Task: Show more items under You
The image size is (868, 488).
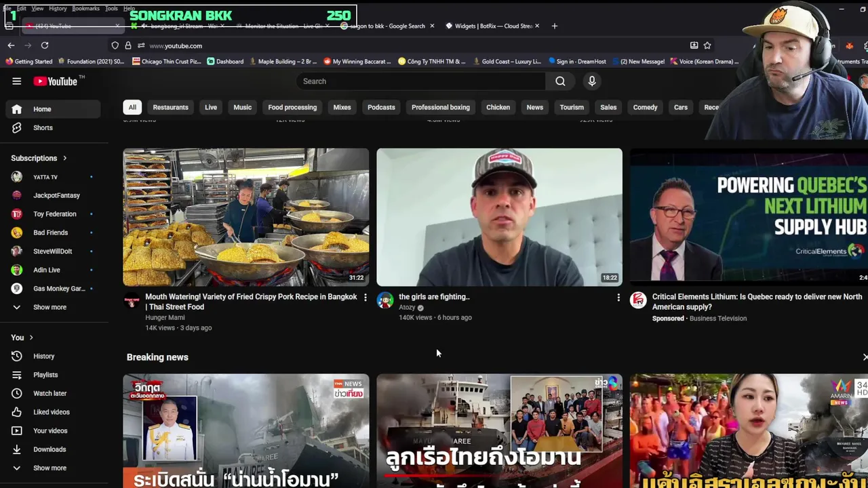Action: [53, 468]
